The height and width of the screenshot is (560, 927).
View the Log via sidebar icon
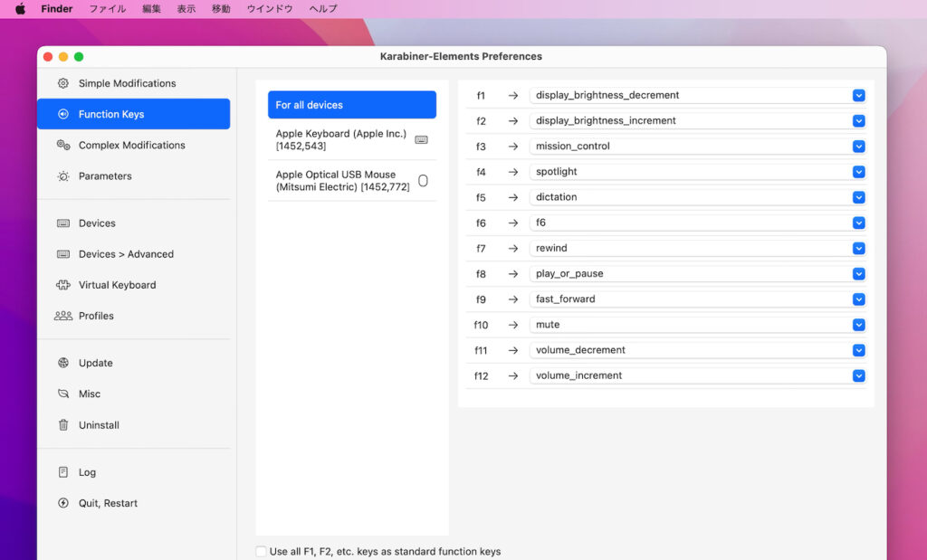pos(88,471)
